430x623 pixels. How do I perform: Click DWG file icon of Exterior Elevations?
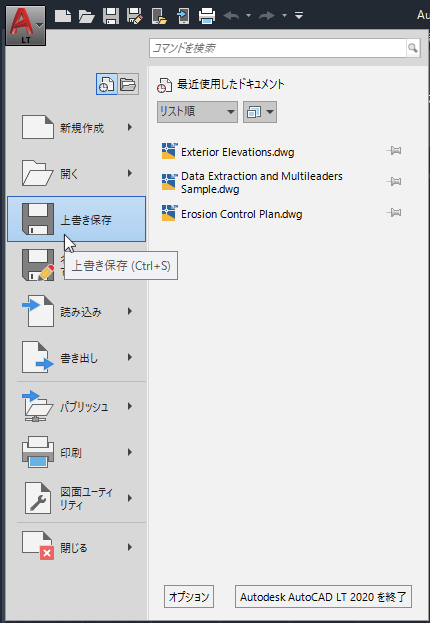[x=169, y=151]
